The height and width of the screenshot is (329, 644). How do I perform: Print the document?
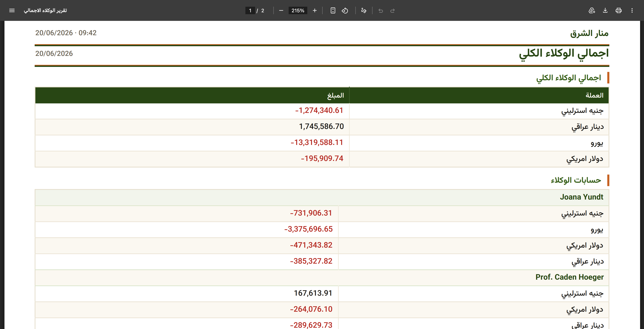click(x=618, y=10)
